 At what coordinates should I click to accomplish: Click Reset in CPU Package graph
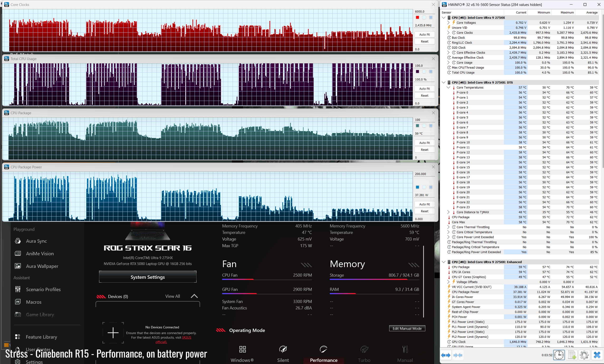[425, 150]
